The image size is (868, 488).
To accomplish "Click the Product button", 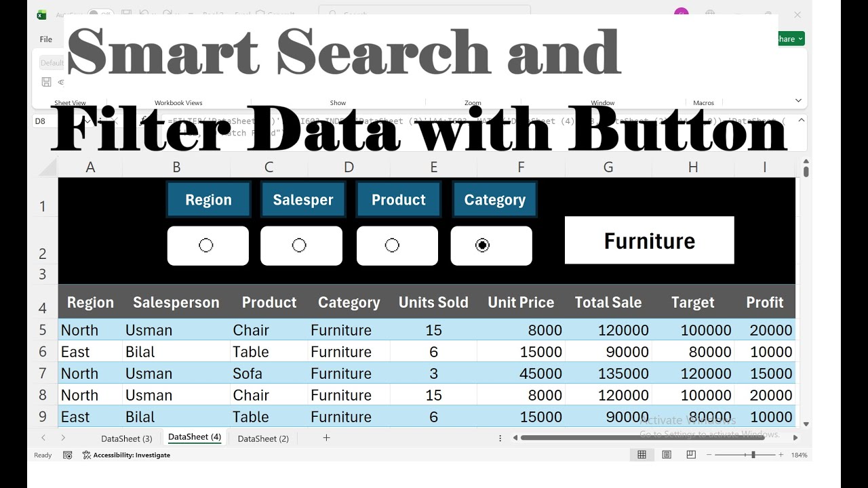I will point(399,199).
